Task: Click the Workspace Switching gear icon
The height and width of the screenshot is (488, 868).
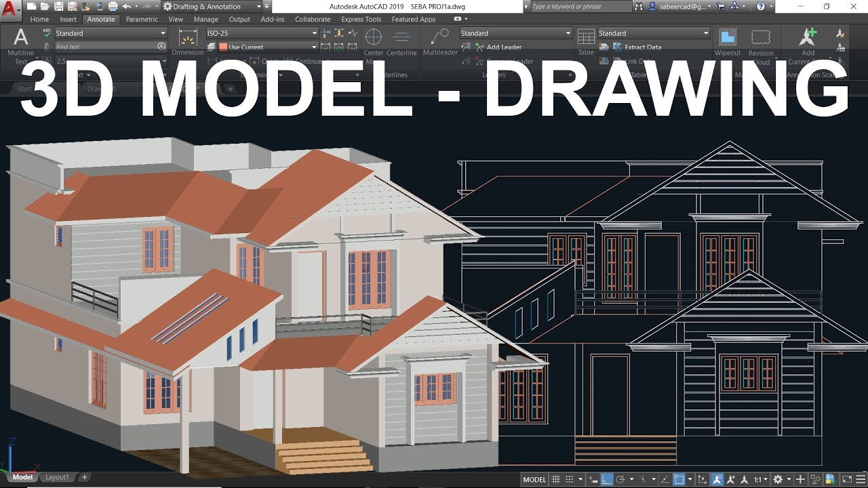Action: tap(778, 479)
